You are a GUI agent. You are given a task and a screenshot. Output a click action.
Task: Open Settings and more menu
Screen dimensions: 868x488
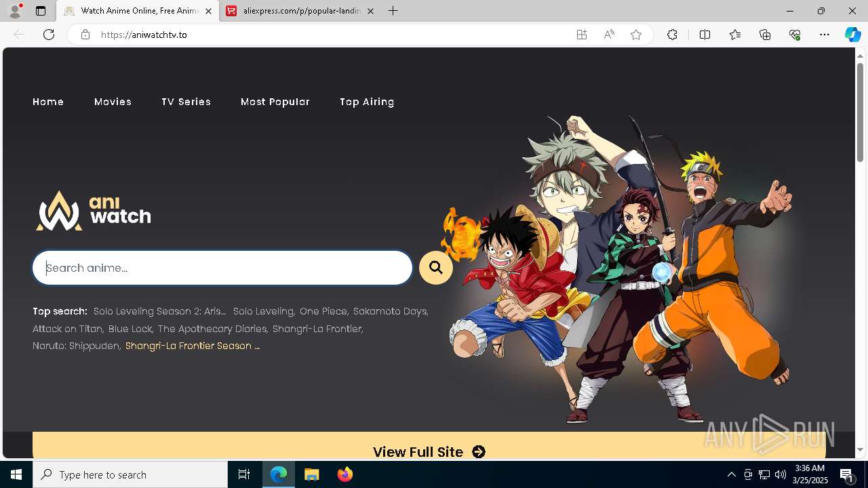825,35
